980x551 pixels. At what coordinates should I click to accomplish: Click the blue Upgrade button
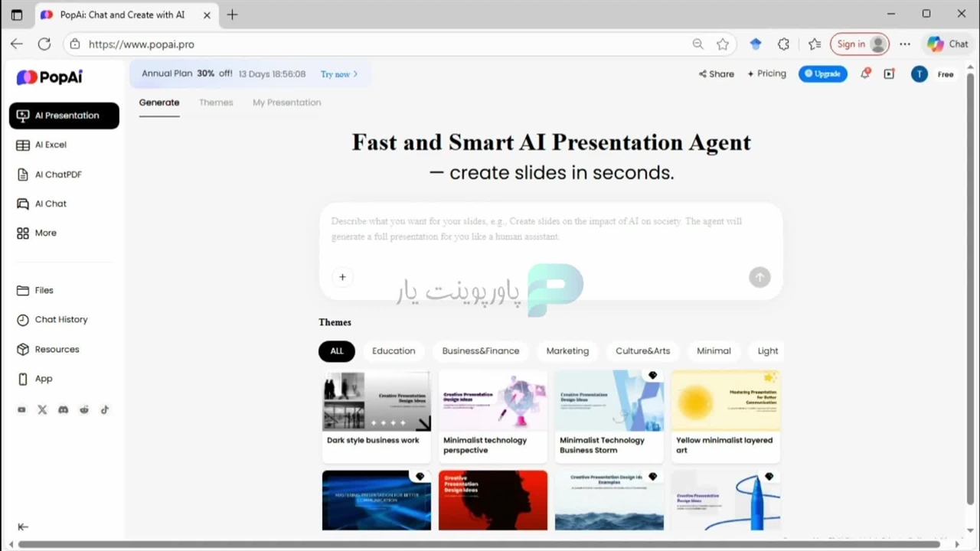point(822,74)
